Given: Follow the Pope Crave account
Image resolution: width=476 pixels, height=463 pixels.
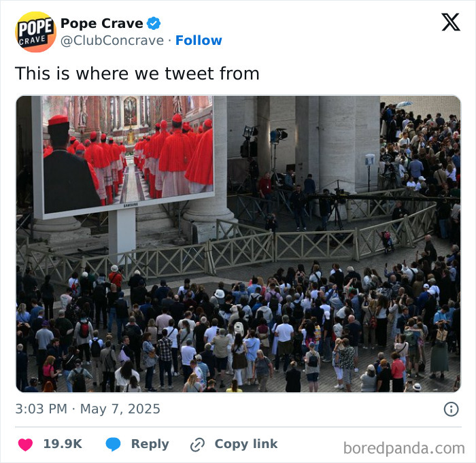Looking at the screenshot, I should (x=199, y=40).
